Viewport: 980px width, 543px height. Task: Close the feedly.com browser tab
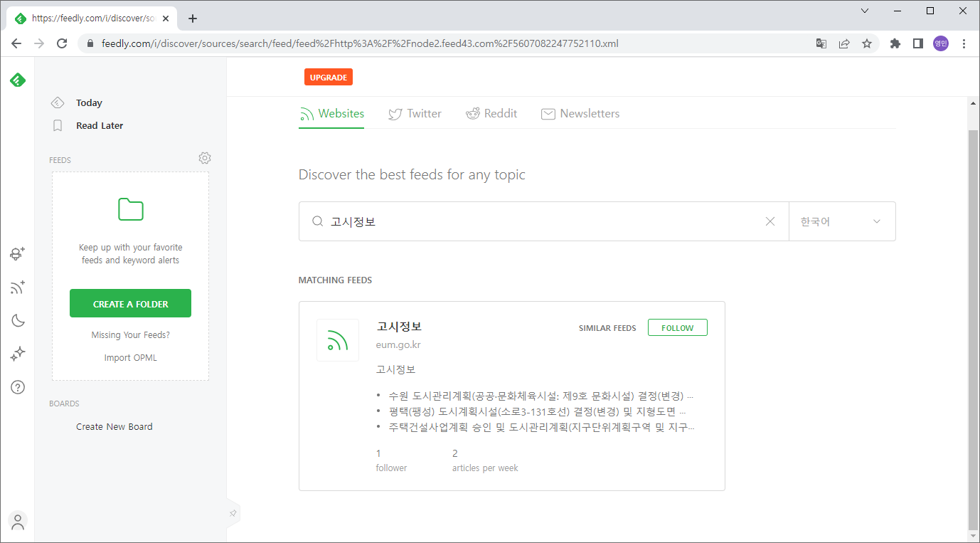click(166, 19)
